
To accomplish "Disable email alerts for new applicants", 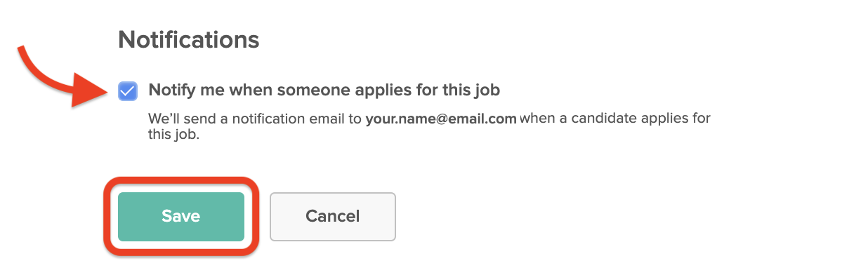I will click(x=128, y=91).
